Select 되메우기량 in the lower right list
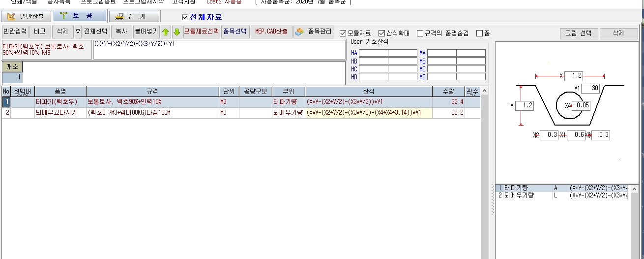The width and height of the screenshot is (644, 259). pos(519,195)
